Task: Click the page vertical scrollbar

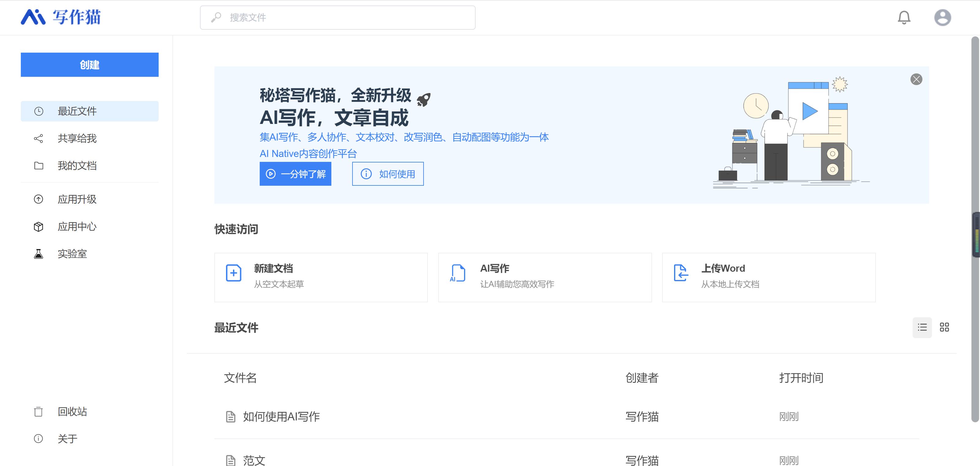Action: 975,229
